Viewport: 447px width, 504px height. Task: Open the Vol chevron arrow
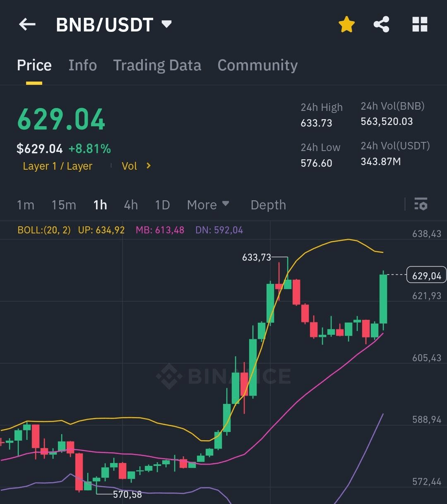pos(149,166)
